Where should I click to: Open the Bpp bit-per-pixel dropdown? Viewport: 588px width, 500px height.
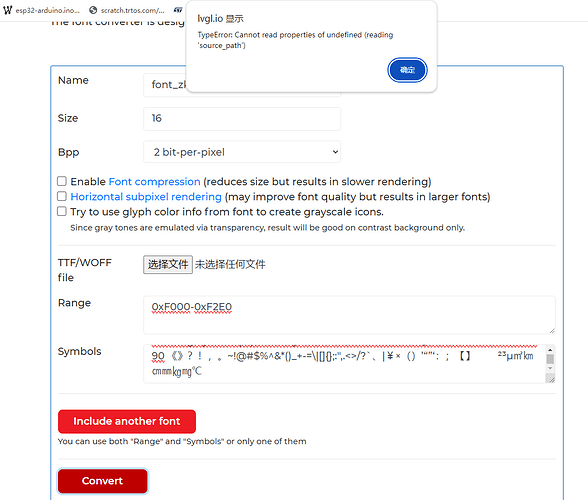coord(242,152)
